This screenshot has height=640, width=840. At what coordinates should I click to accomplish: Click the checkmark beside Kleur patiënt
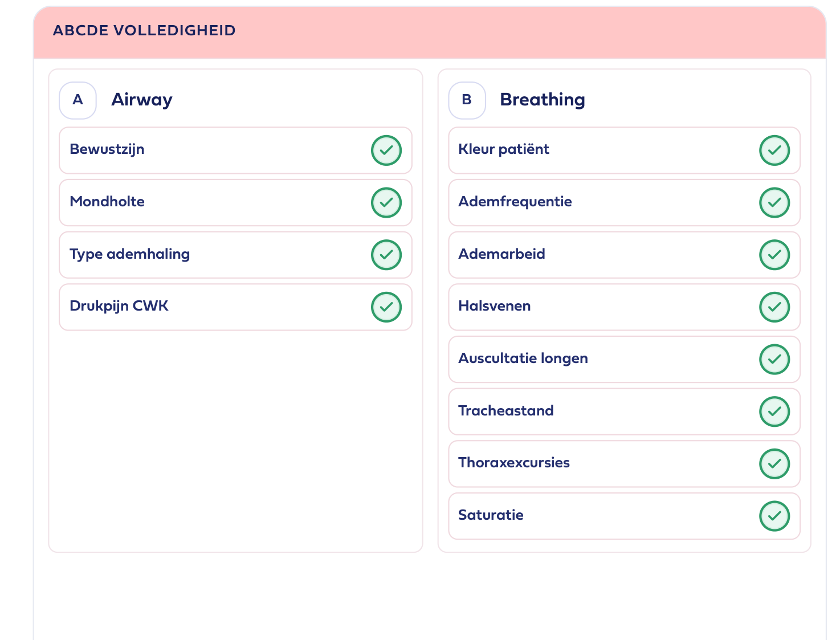click(774, 150)
